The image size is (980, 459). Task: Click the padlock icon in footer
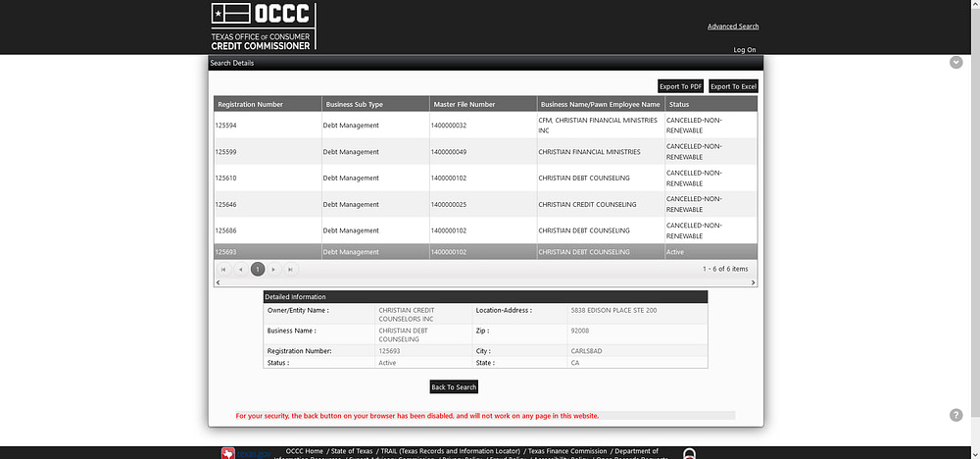click(689, 453)
